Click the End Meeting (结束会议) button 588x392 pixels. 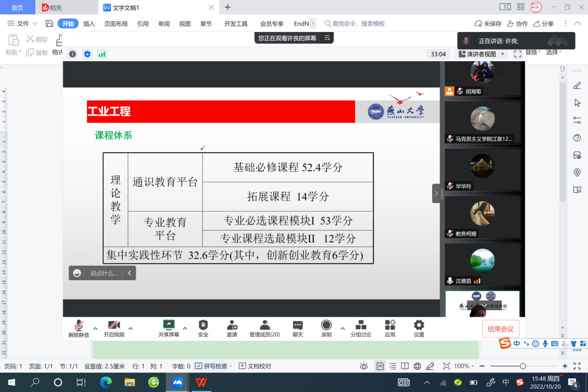click(500, 329)
